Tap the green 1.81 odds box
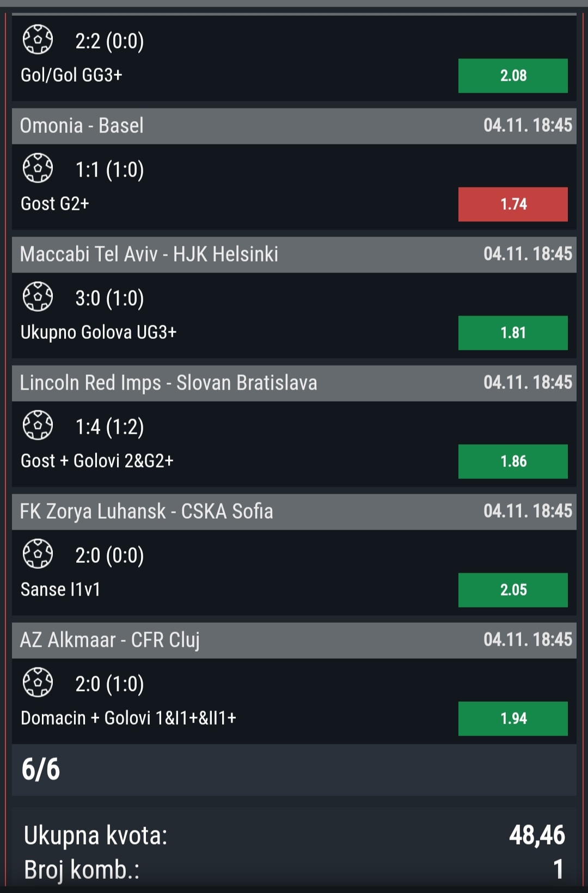The width and height of the screenshot is (588, 893). [x=512, y=333]
